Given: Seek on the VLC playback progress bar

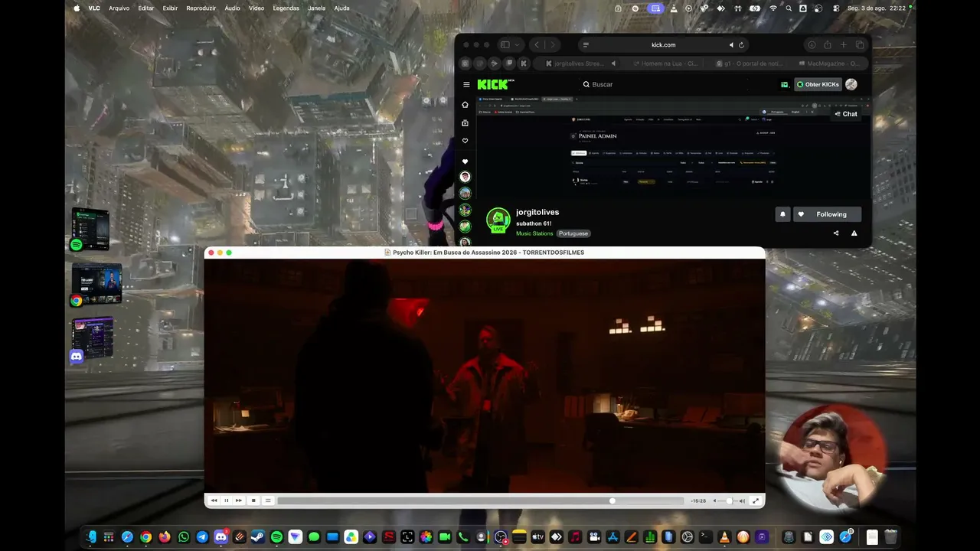Looking at the screenshot, I should [481, 500].
